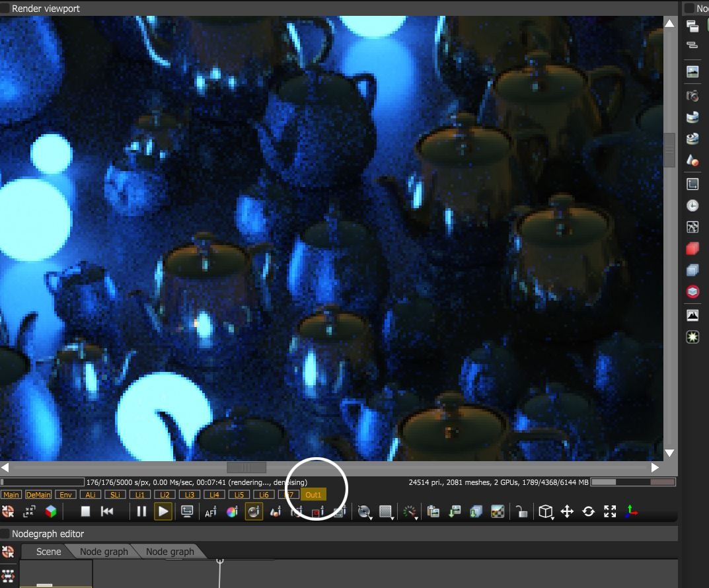Click the recenter view icon in the render toolbar
This screenshot has width=709, height=588.
(8, 511)
